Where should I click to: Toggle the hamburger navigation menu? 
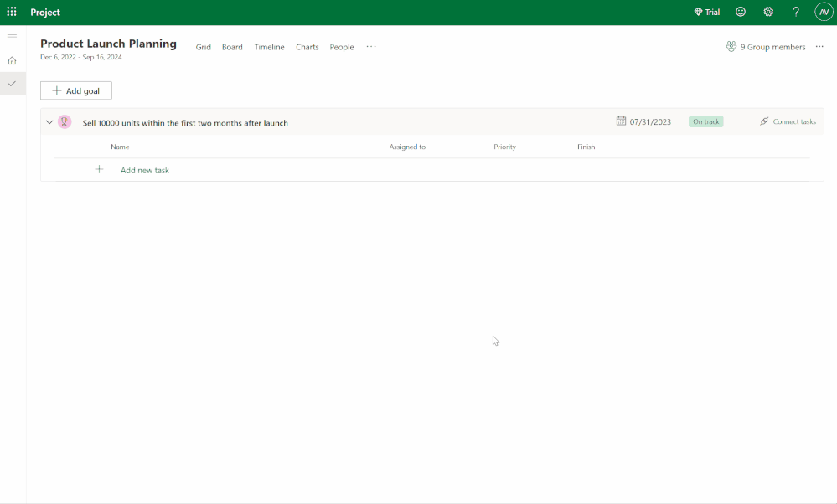coord(12,37)
